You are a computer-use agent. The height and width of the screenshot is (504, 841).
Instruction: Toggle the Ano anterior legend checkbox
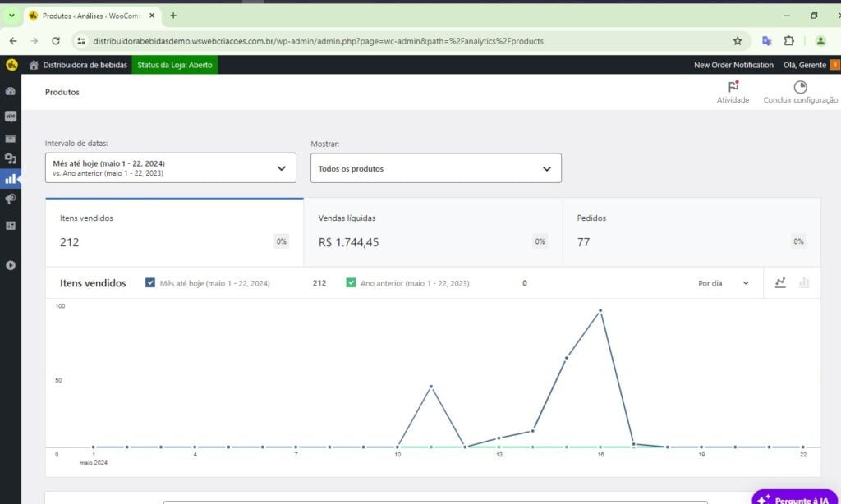[351, 283]
